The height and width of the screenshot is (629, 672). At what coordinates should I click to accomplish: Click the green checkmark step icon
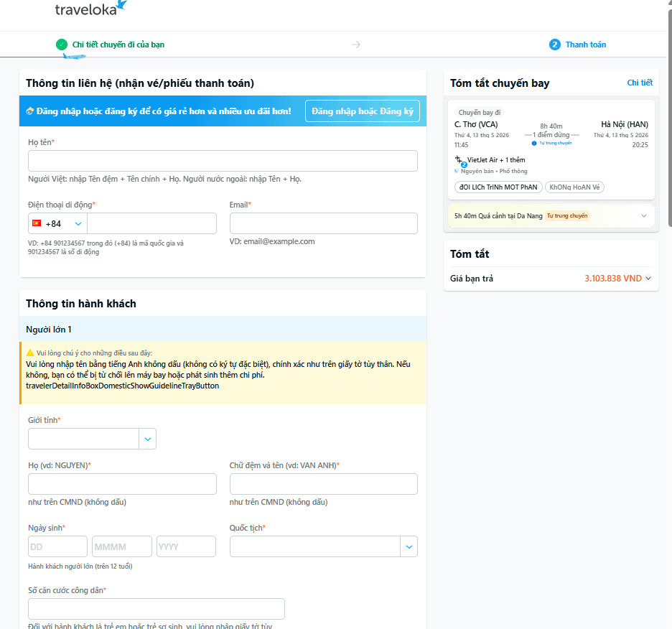click(x=62, y=45)
